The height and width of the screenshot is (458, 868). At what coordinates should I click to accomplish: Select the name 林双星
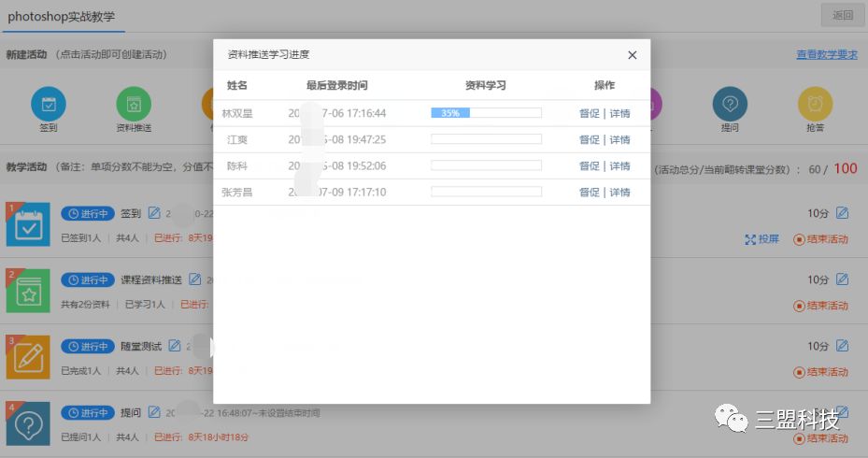pos(237,113)
